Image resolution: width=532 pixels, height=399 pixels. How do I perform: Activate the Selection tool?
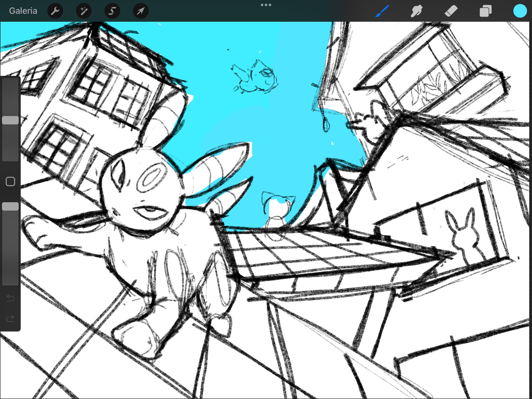click(x=112, y=11)
